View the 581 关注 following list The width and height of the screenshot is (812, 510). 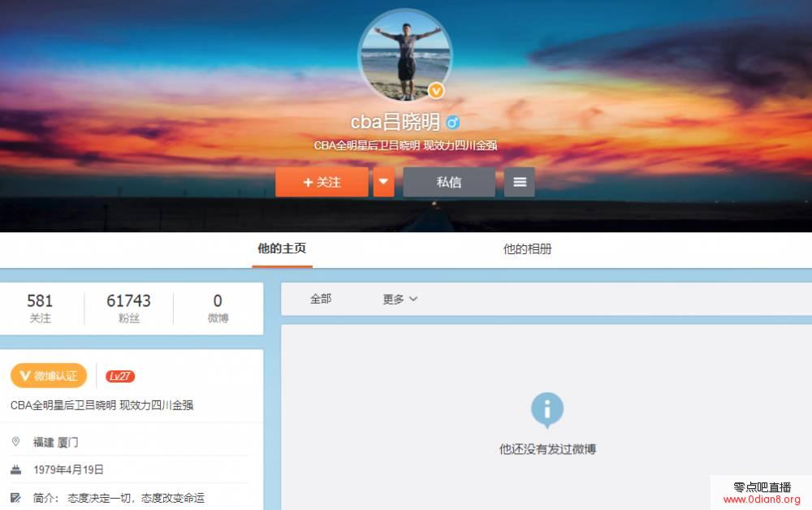[40, 308]
